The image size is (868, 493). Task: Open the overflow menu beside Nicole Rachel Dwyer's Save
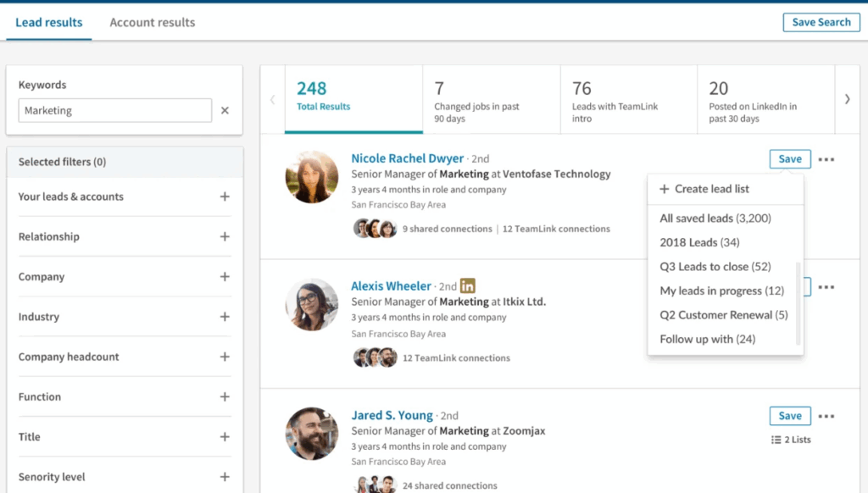pos(826,158)
